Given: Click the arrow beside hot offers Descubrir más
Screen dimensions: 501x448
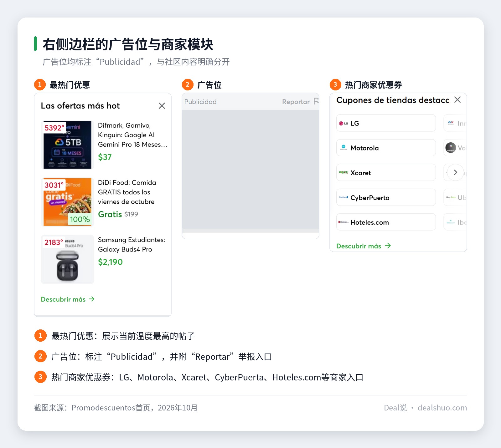Looking at the screenshot, I should point(92,299).
